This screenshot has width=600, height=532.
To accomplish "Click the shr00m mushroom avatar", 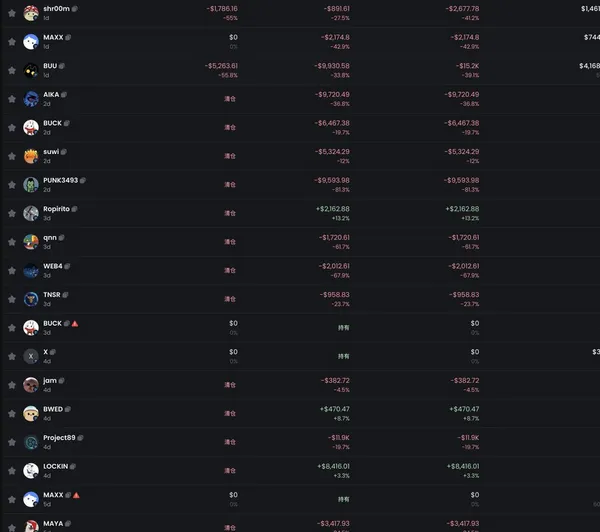I will [31, 13].
